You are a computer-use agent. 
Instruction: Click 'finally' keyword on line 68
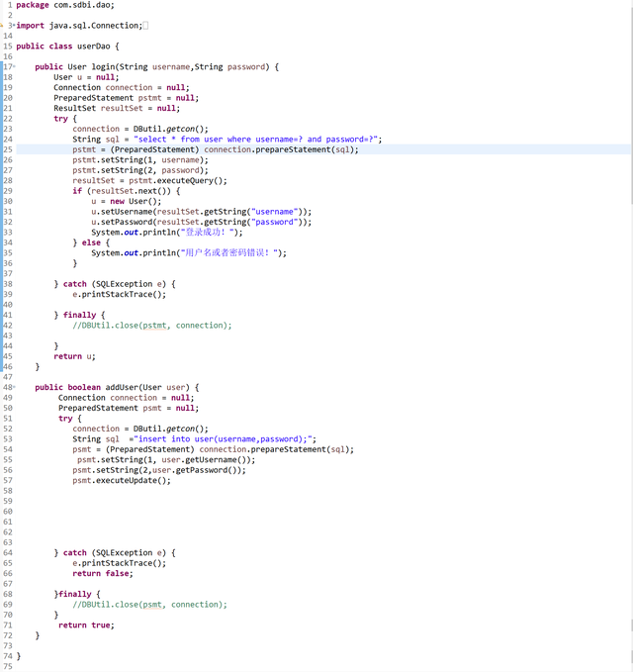tap(75, 594)
